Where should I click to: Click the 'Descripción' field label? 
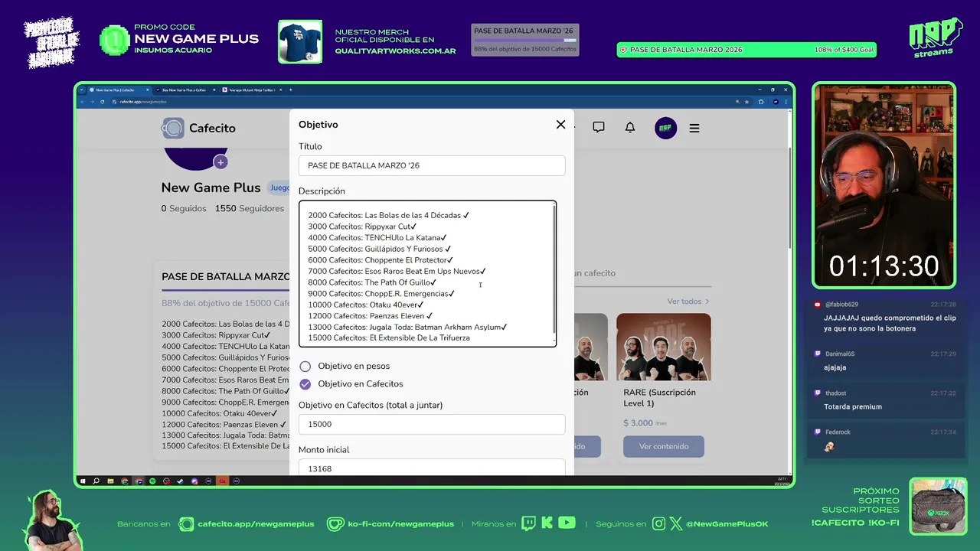pos(322,191)
